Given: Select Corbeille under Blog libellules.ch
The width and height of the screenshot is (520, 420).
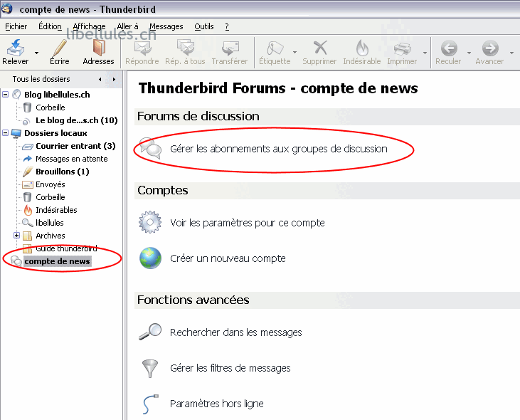Looking at the screenshot, I should click(x=51, y=107).
